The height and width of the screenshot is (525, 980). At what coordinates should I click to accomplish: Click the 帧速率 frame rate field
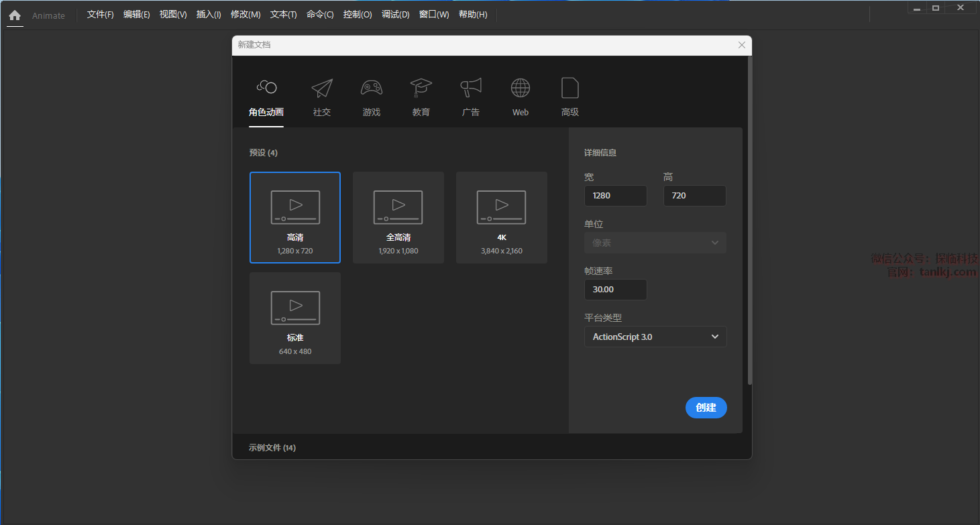[615, 290]
